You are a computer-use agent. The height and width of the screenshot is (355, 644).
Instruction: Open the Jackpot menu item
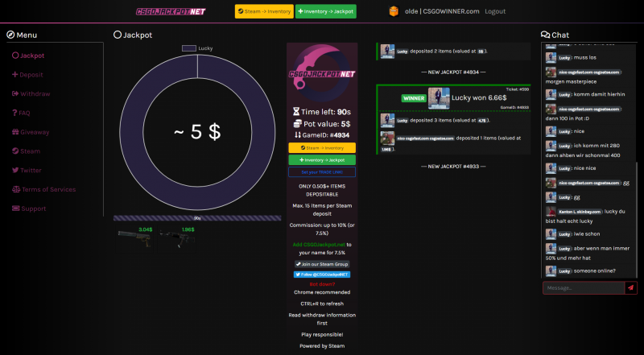pos(28,56)
